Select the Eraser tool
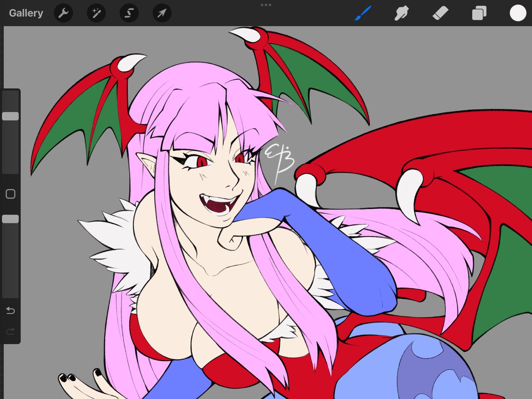Screen dimensions: 532x399 pos(440,13)
